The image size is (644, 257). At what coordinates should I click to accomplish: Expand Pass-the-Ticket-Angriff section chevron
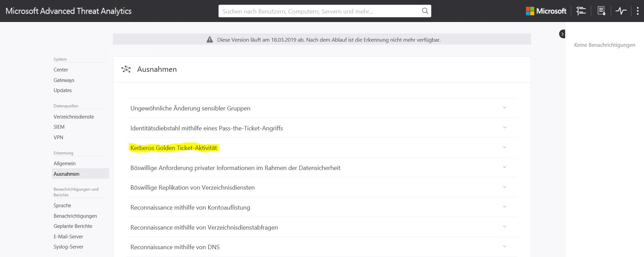click(x=504, y=128)
